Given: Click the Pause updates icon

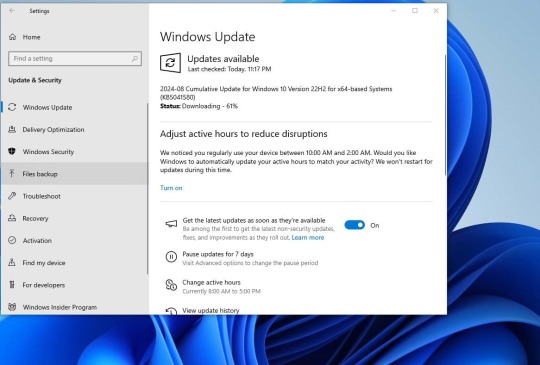Looking at the screenshot, I should tap(171, 257).
